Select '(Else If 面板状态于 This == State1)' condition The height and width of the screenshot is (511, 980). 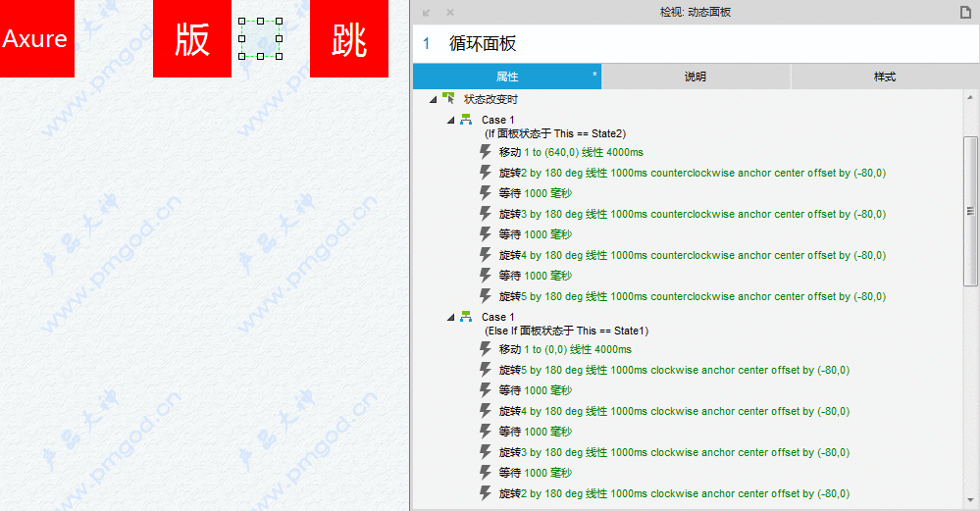pos(566,332)
